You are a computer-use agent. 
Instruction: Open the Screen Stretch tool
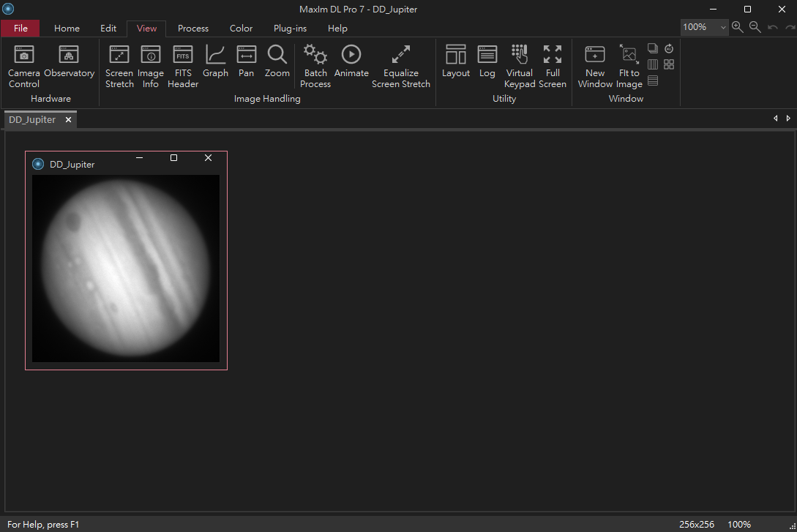pyautogui.click(x=119, y=66)
